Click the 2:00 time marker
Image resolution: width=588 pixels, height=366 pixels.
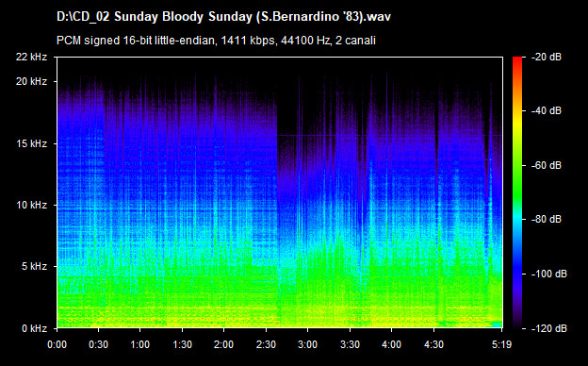point(224,344)
